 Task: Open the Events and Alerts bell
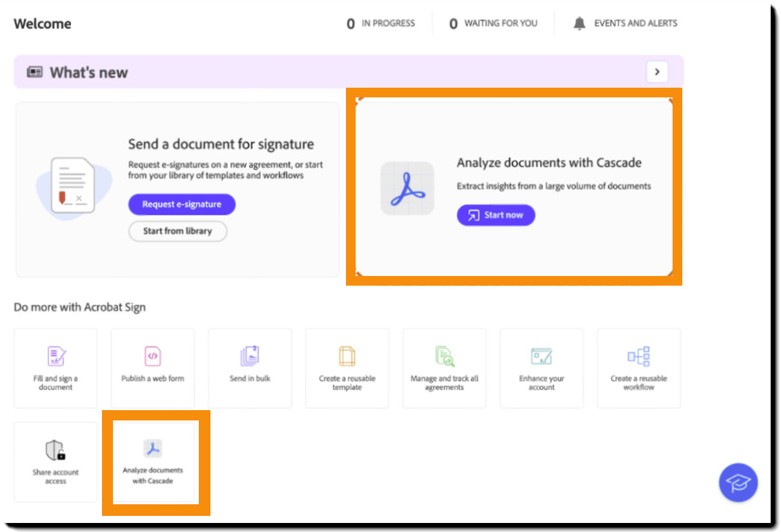pos(580,23)
